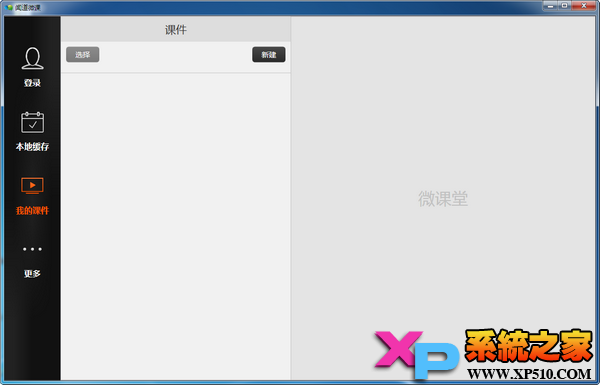This screenshot has height=385, width=600.
Task: Maximize the application window
Action: point(564,6)
